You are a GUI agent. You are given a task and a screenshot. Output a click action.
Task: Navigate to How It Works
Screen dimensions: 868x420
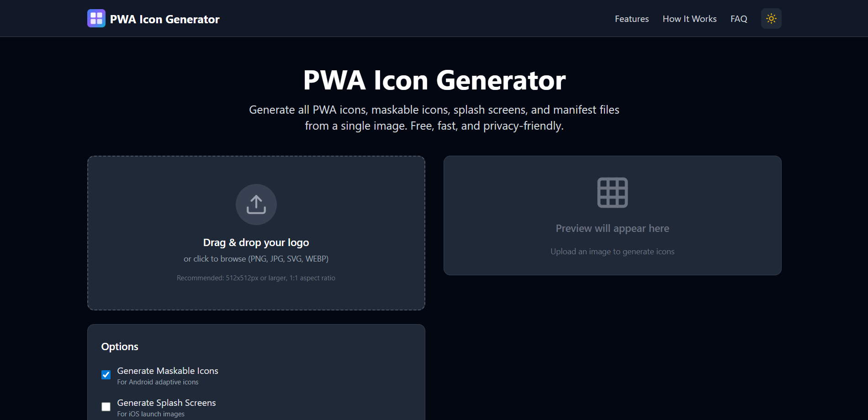[x=689, y=19]
